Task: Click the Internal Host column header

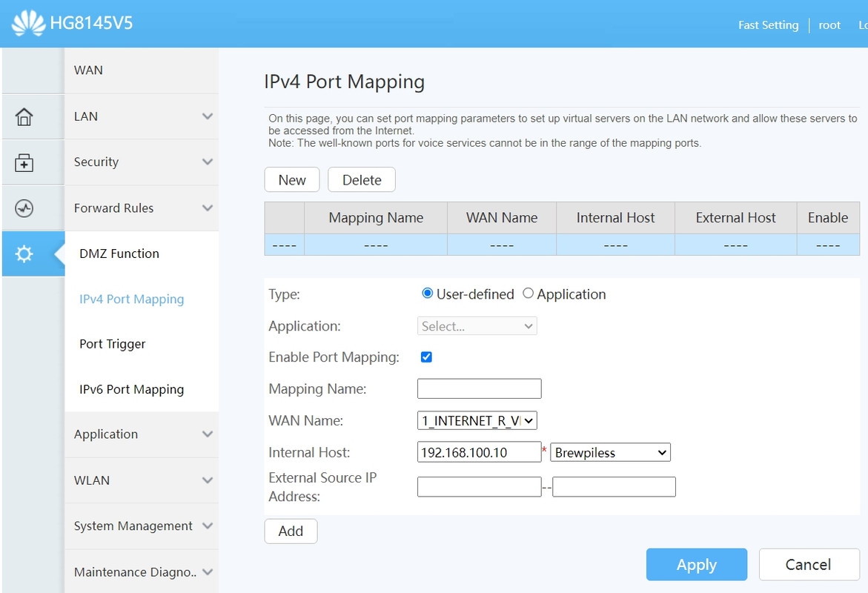Action: [615, 218]
